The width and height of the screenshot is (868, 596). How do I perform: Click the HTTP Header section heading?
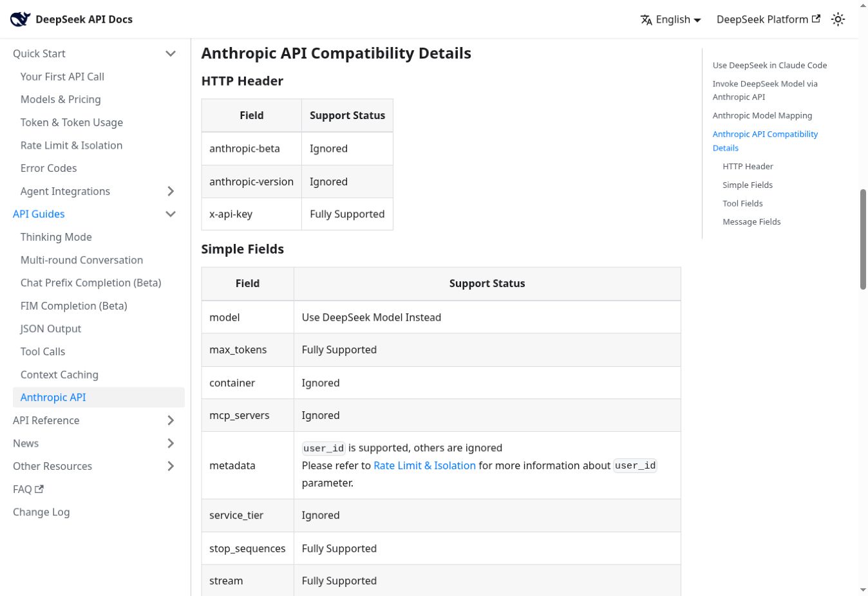coord(242,81)
